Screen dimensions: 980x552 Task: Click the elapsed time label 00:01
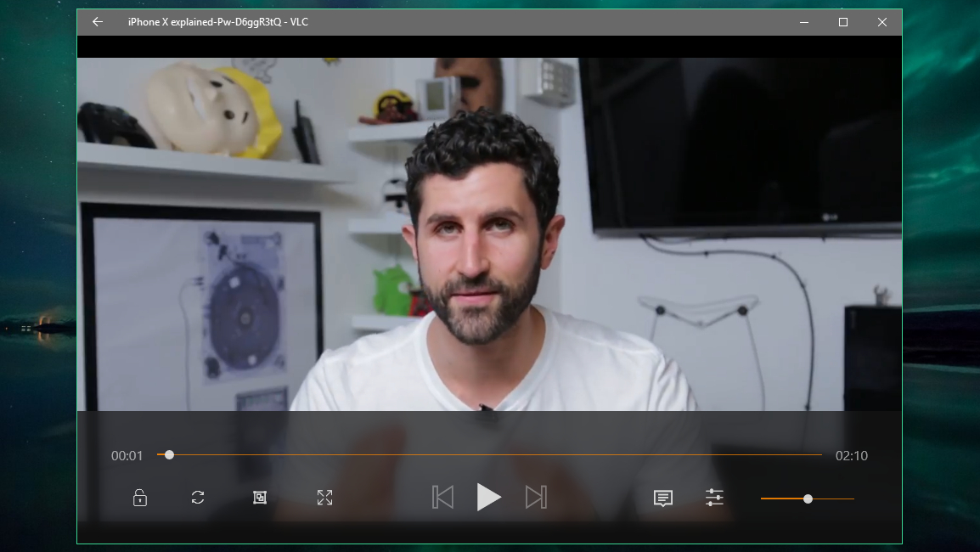pos(127,456)
